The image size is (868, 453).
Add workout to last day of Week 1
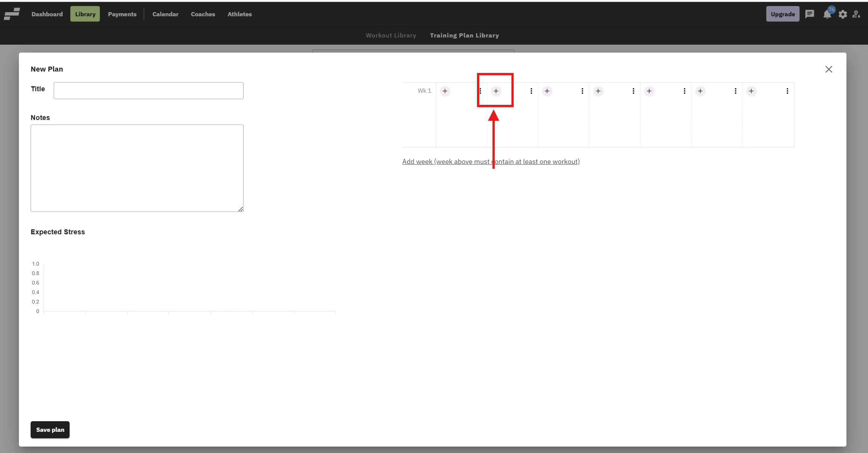751,91
